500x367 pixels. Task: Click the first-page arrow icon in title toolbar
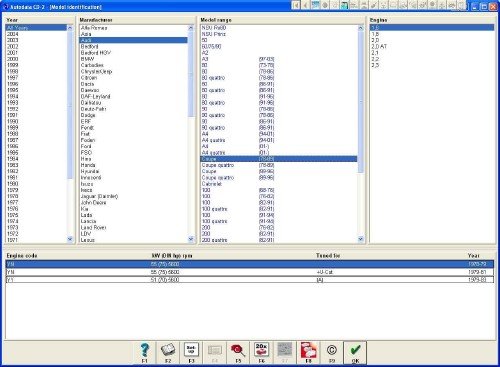coord(296,5)
